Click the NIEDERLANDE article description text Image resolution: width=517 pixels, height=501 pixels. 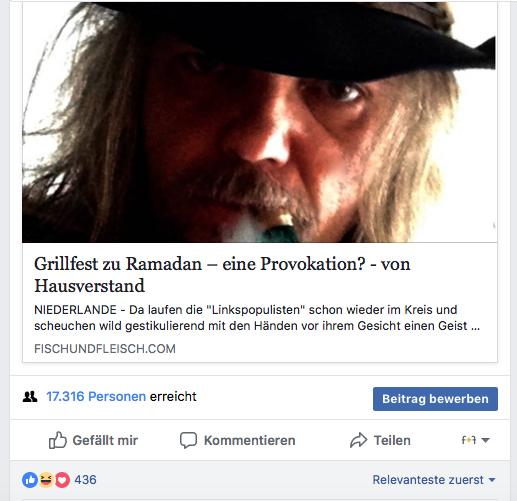[x=257, y=318]
